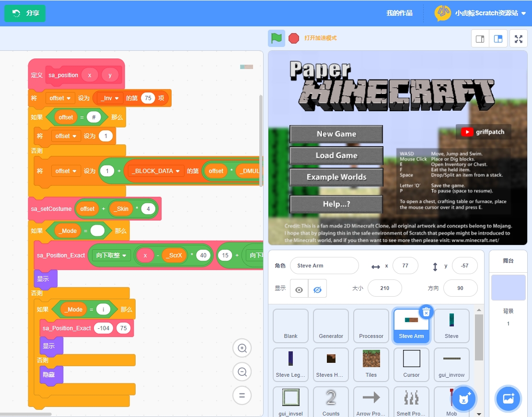This screenshot has height=417, width=532.
Task: Open the 向下取整 operator dropdown
Action: tap(111, 255)
